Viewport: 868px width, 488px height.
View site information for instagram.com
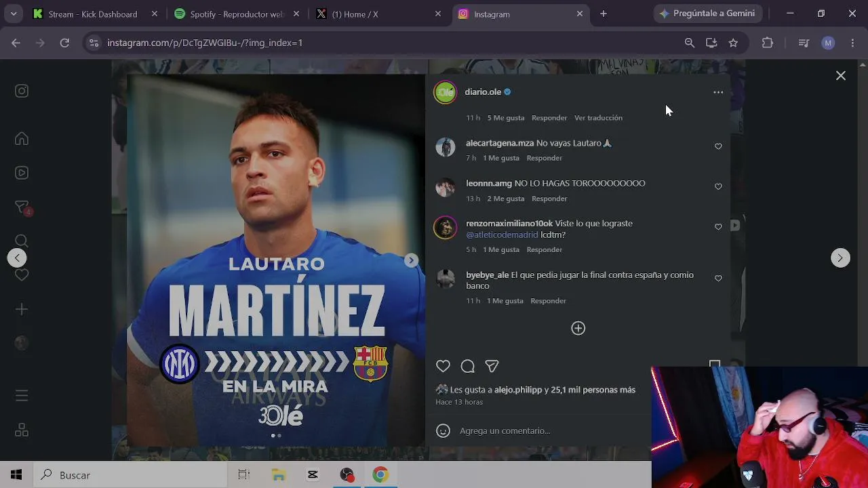click(x=94, y=43)
